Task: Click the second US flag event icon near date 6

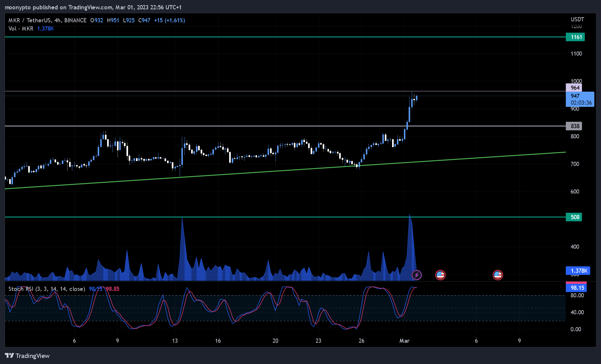Action: [498, 275]
